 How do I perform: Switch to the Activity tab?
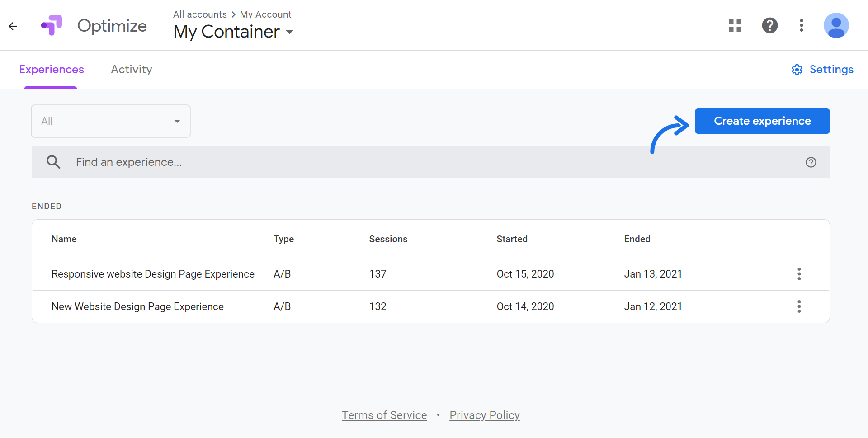tap(132, 70)
